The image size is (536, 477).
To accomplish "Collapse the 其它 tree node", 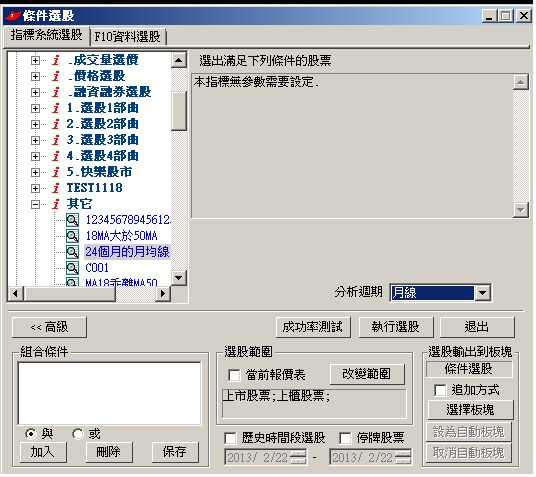I will point(35,204).
